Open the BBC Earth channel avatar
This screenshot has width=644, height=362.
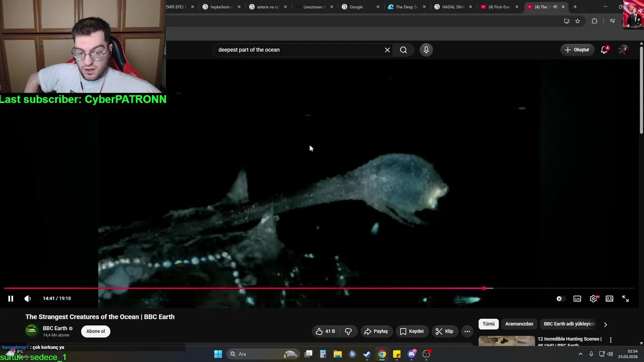click(x=32, y=331)
